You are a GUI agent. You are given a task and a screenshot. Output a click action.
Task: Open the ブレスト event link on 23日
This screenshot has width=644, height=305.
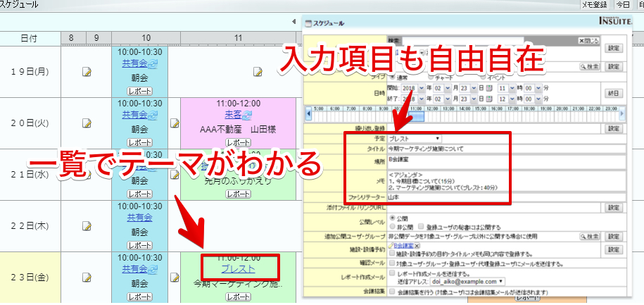238,269
